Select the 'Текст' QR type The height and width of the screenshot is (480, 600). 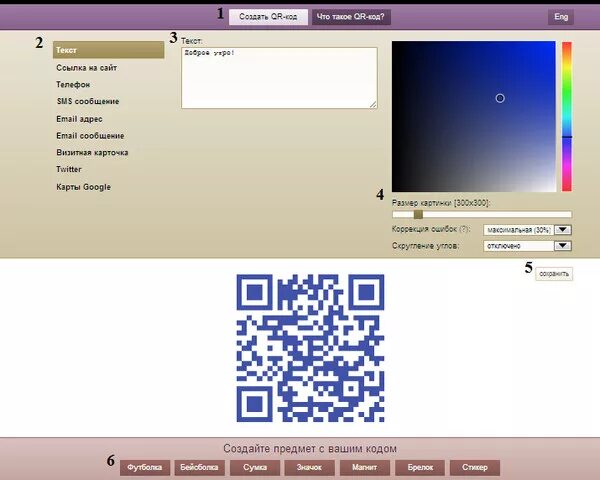[x=109, y=50]
